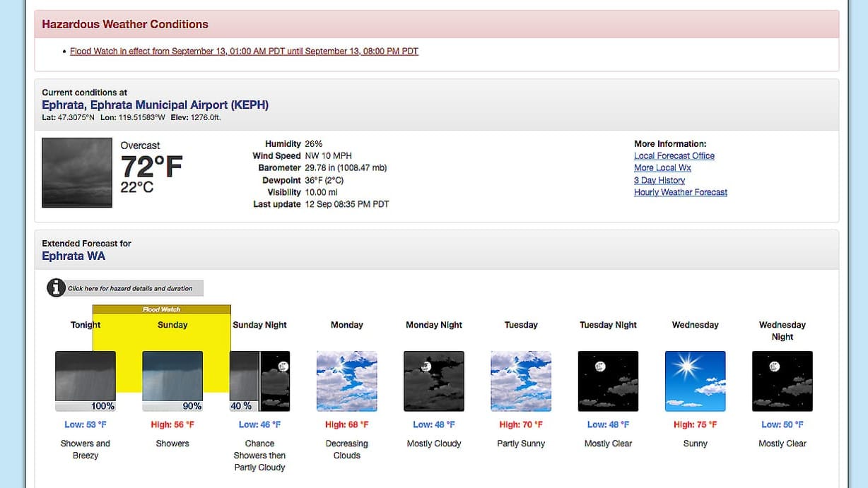Click the Tonight showers forecast icon
Screen dimensions: 868x488
(86, 381)
